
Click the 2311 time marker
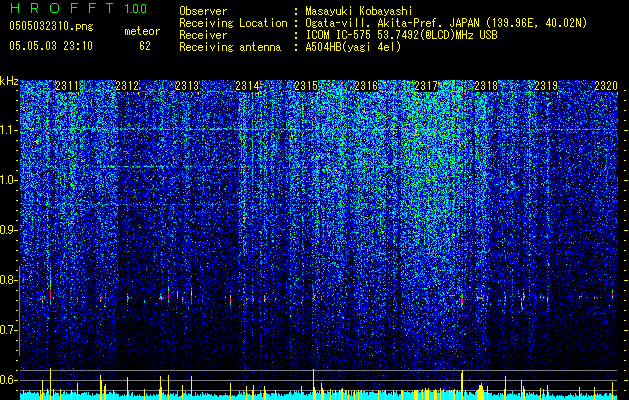67,86
